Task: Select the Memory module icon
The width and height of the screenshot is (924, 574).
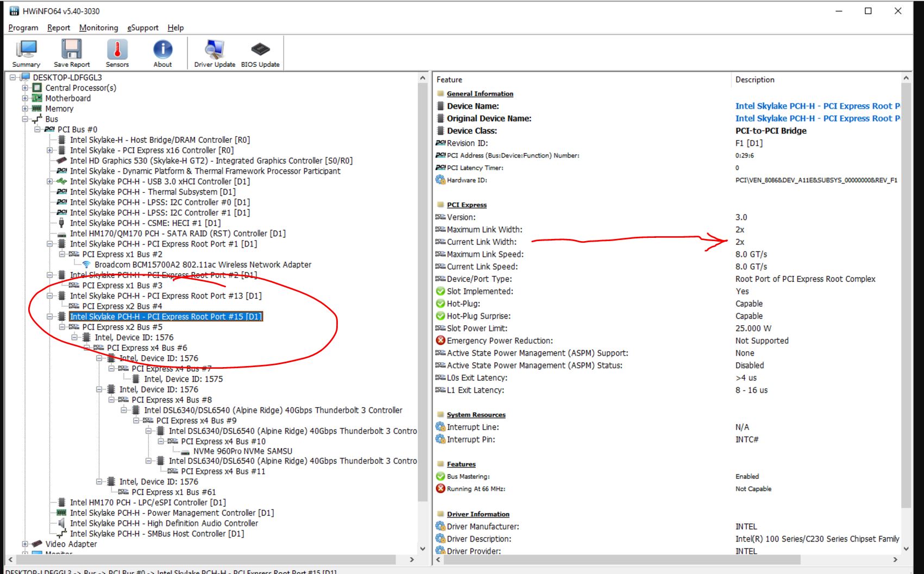Action: [x=37, y=109]
